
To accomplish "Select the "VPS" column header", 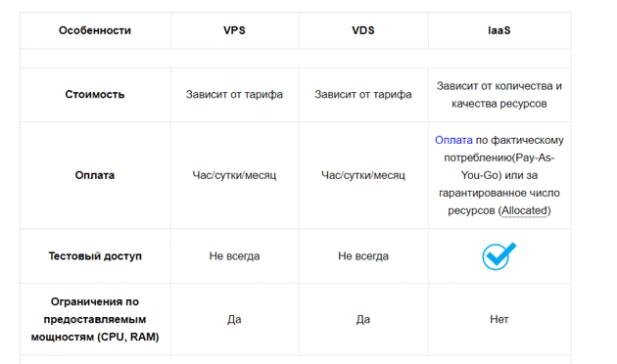I will tap(234, 30).
